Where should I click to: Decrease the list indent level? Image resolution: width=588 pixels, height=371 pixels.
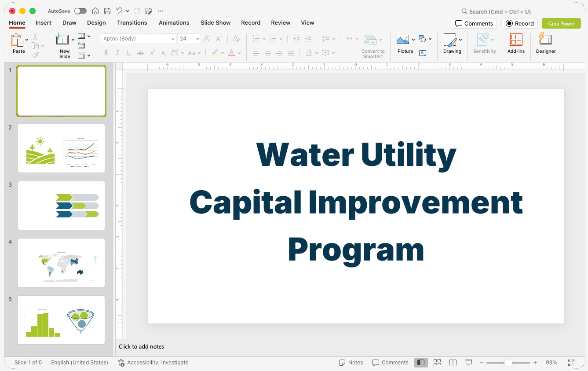coord(296,39)
